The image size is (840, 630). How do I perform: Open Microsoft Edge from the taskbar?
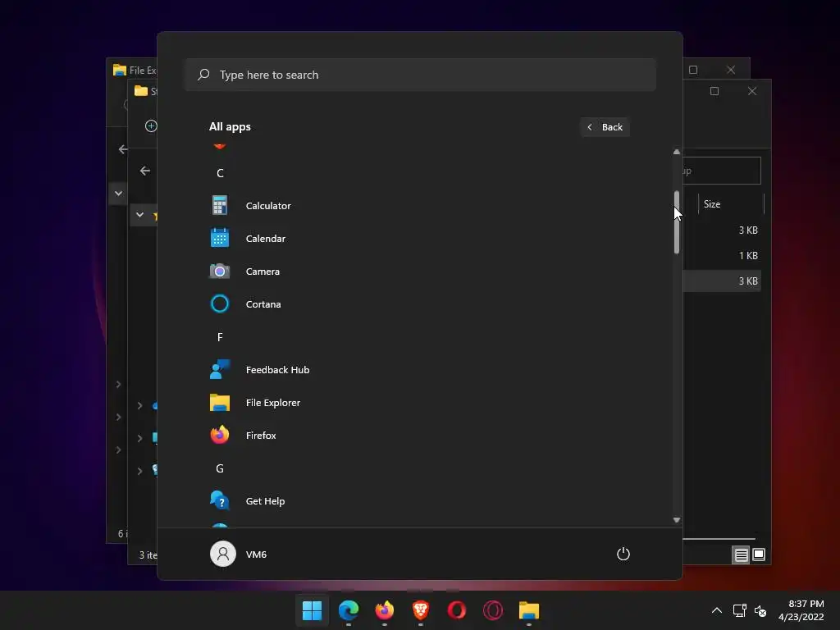coord(348,610)
